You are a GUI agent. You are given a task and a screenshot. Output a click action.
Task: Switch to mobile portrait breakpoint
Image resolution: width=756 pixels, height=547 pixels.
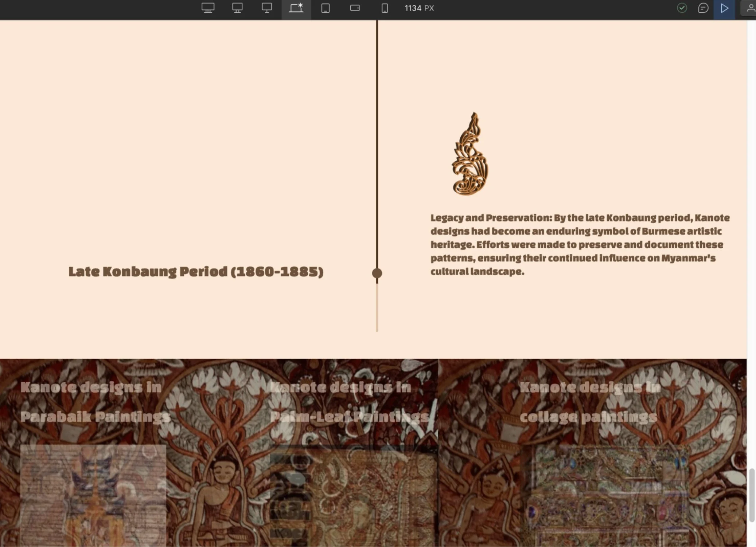click(385, 8)
